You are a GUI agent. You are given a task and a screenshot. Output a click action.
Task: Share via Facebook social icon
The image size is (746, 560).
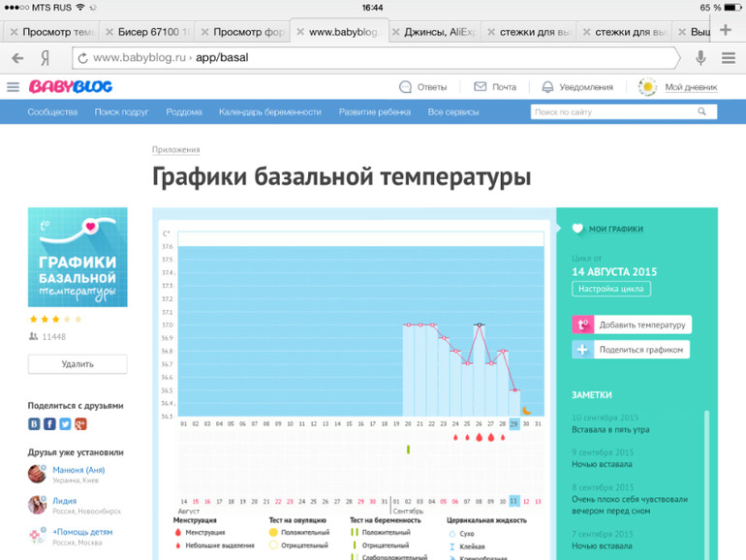[x=50, y=424]
